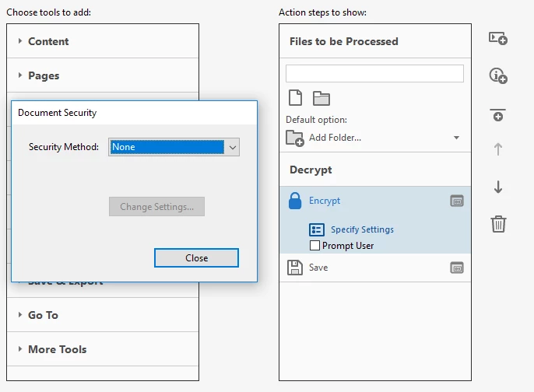Click the open folder icon under Files to be Processed

321,98
